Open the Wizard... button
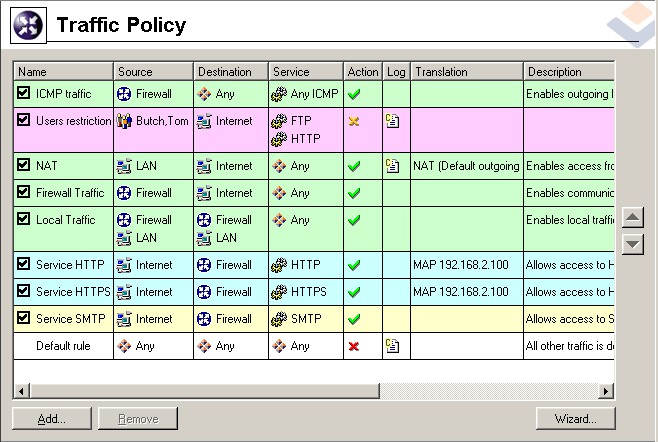 tap(575, 418)
